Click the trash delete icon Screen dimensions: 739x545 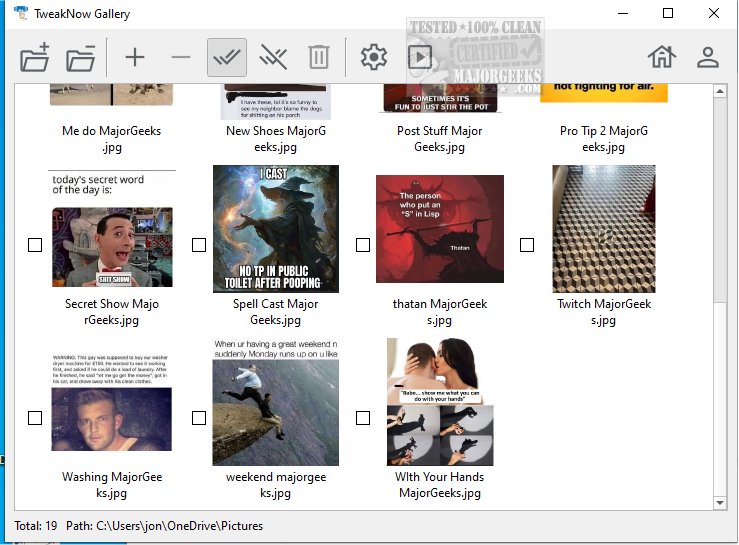319,58
